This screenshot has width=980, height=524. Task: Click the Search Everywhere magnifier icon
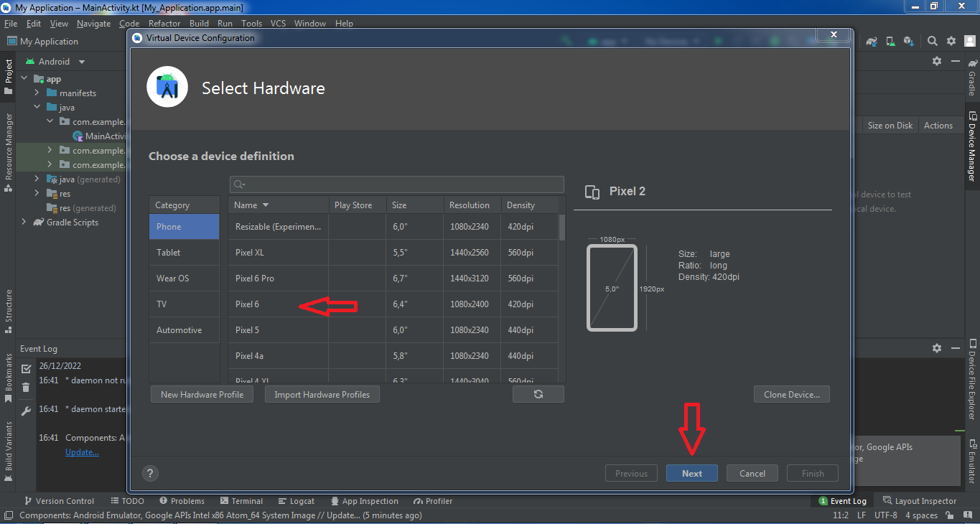click(932, 42)
